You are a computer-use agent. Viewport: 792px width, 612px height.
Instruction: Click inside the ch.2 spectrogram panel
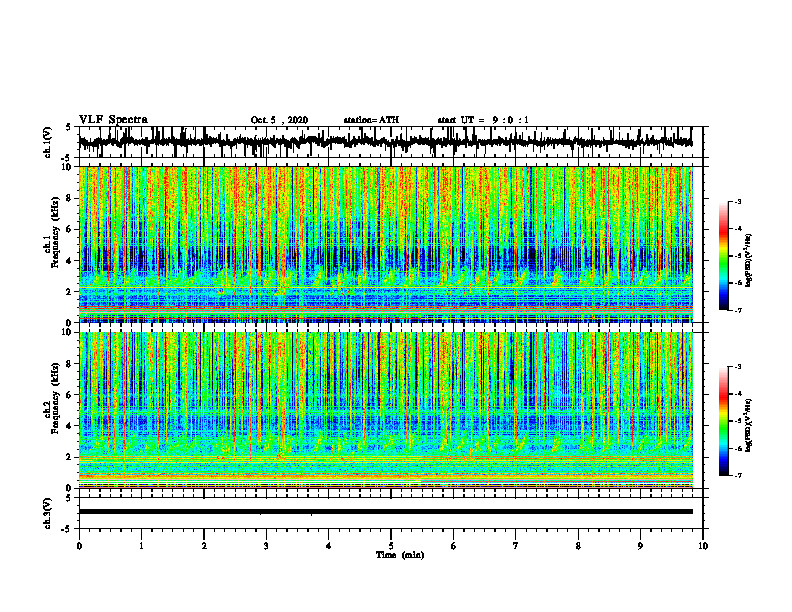coord(385,410)
